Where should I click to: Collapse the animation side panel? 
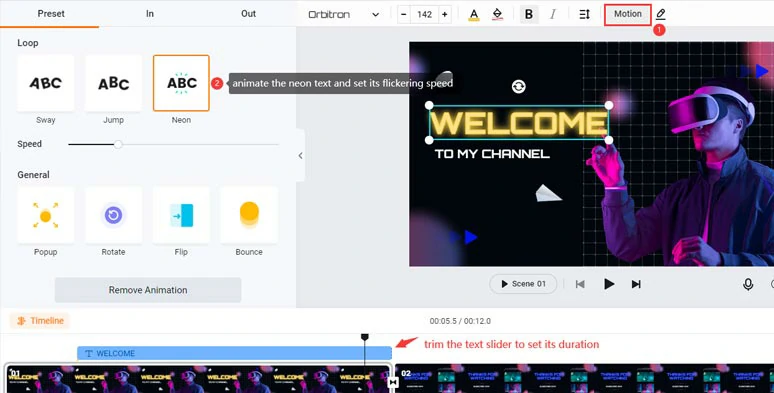(x=300, y=156)
